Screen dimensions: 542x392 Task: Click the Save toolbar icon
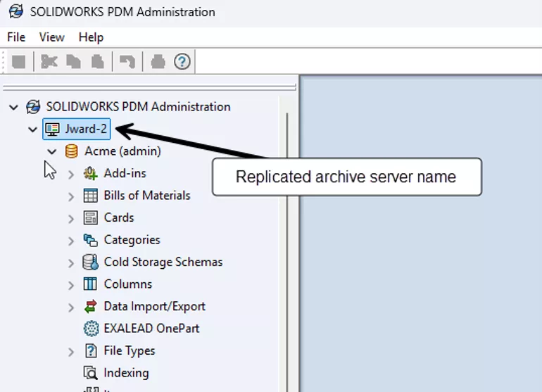coord(19,62)
